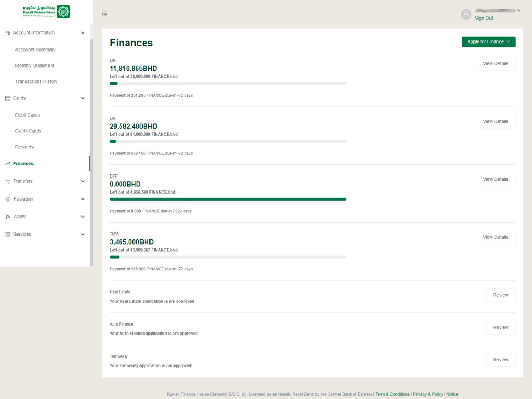Image resolution: width=532 pixels, height=399 pixels.
Task: Click the Kuwait Finance House logo
Action: (x=46, y=12)
